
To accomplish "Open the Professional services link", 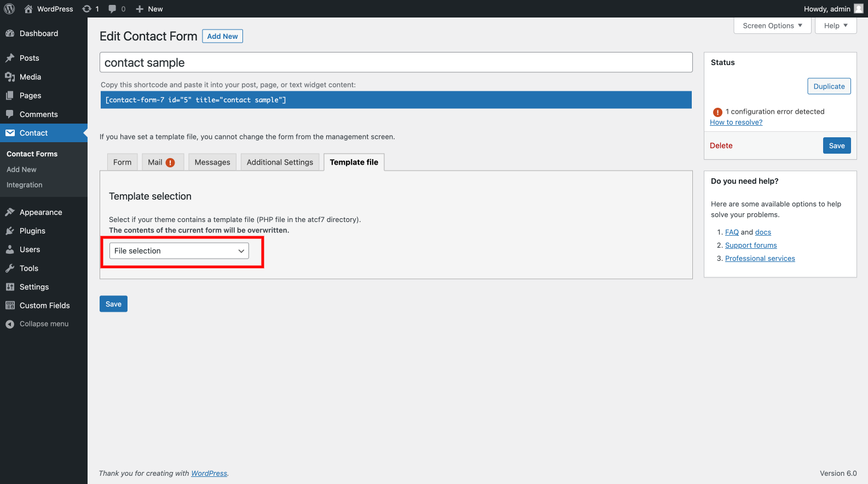I will [760, 259].
